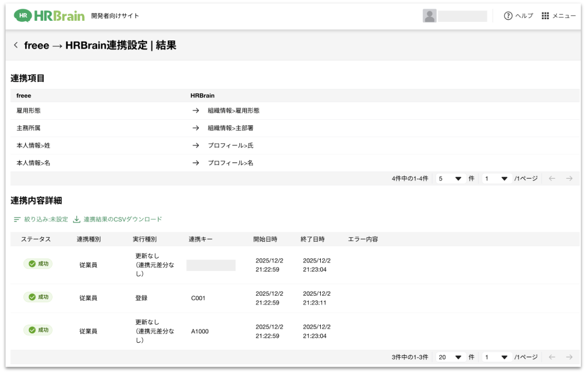The image size is (588, 376).
Task: Click previous page arrow in 連携内容詳細 table
Action: (x=552, y=357)
